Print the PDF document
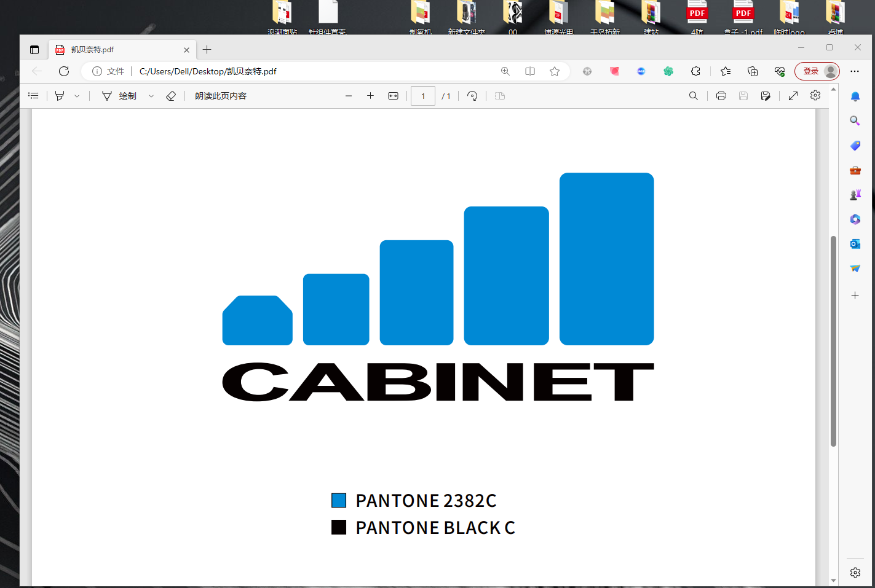 [721, 96]
